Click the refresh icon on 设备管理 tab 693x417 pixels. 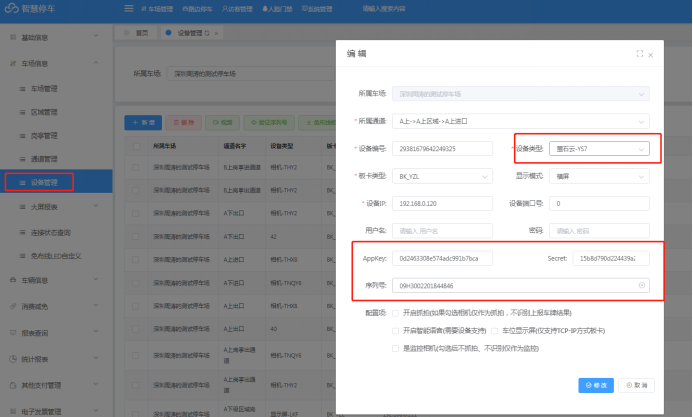[x=207, y=33]
